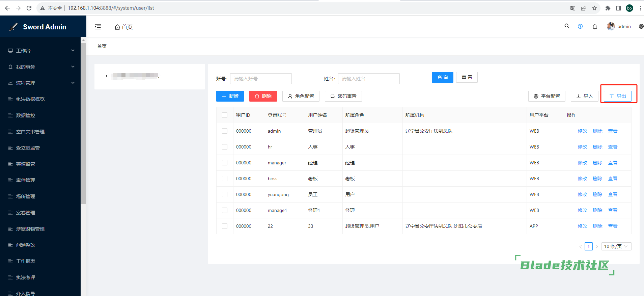644x296 pixels.
Task: Click 首页 breadcrumb
Action: click(x=102, y=46)
